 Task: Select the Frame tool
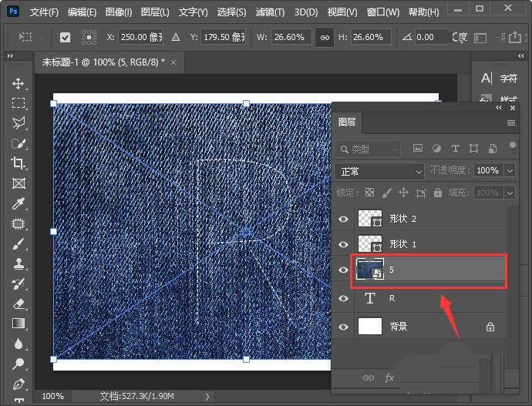[19, 183]
